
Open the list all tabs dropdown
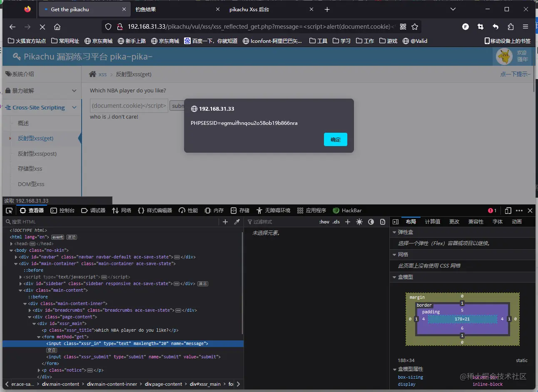tap(453, 9)
